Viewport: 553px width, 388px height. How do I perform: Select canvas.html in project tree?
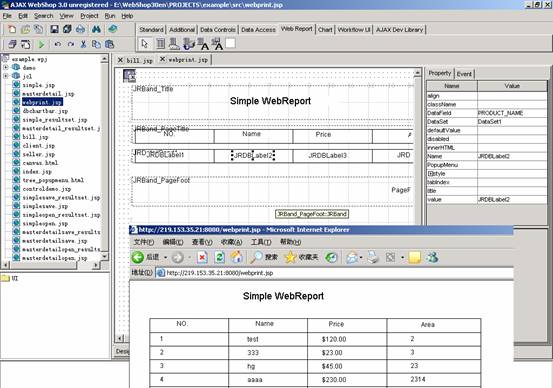pos(40,163)
